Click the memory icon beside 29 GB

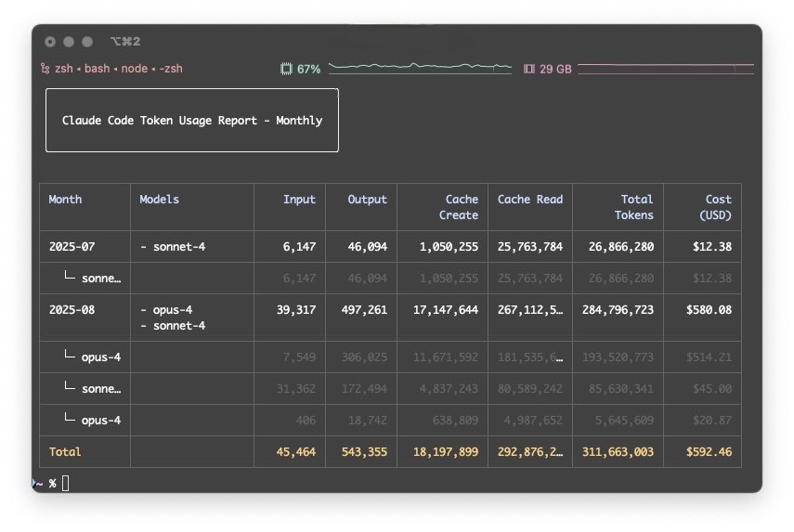point(529,69)
